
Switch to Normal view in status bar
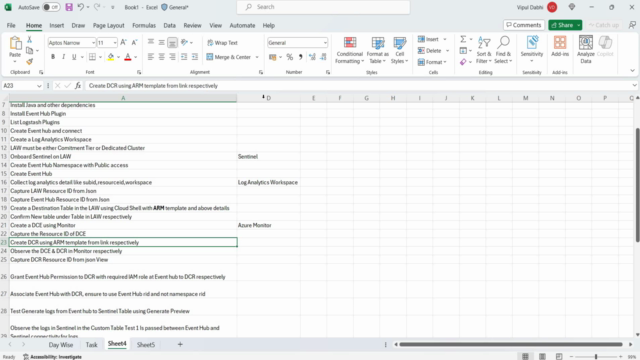coord(525,357)
